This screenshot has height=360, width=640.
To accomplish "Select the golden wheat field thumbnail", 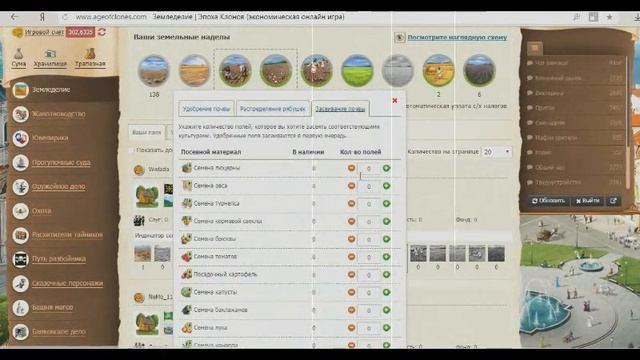I will click(194, 71).
